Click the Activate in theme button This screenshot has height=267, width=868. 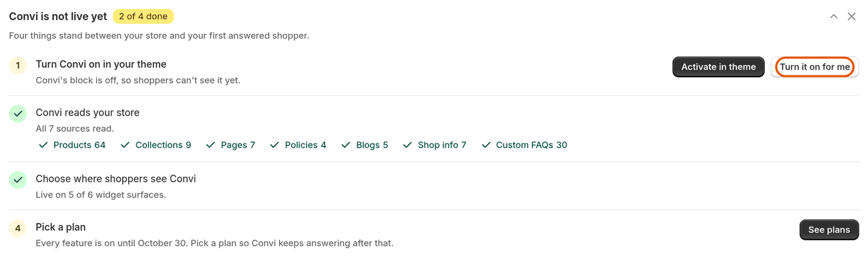pyautogui.click(x=718, y=67)
